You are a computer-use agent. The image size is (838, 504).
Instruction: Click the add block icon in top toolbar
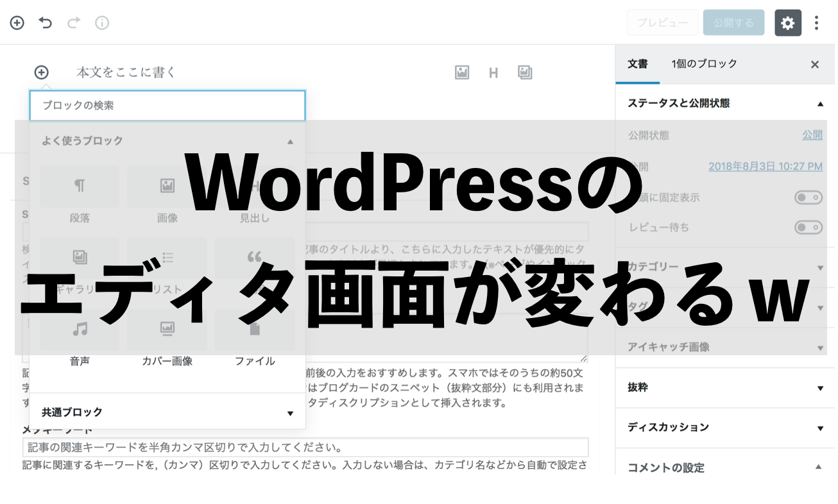pyautogui.click(x=17, y=23)
